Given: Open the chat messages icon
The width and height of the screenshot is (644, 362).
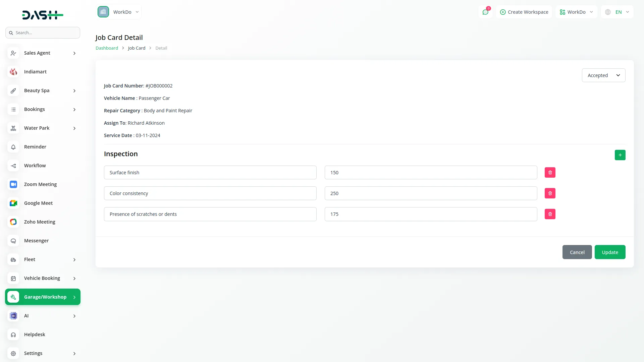Looking at the screenshot, I should coord(485,12).
